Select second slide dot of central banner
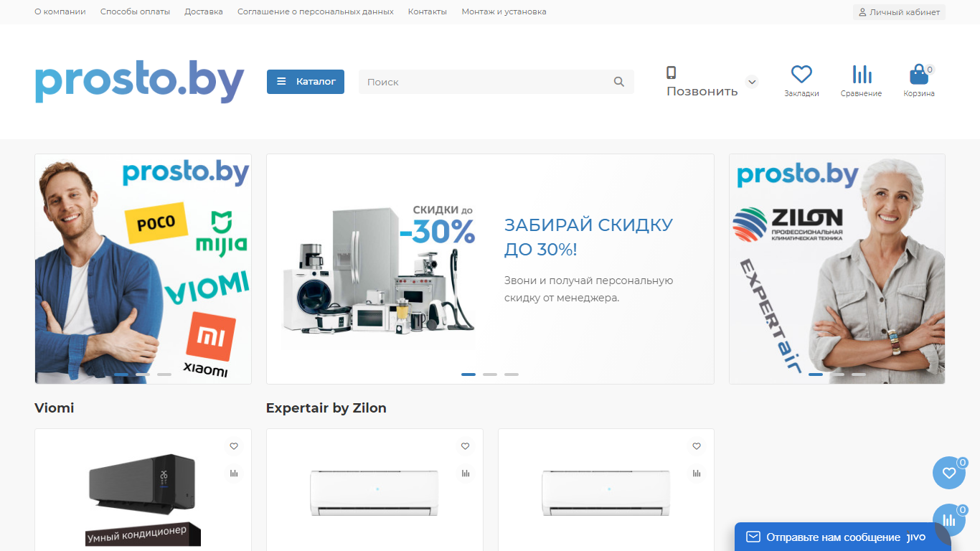This screenshot has height=551, width=980. point(490,375)
